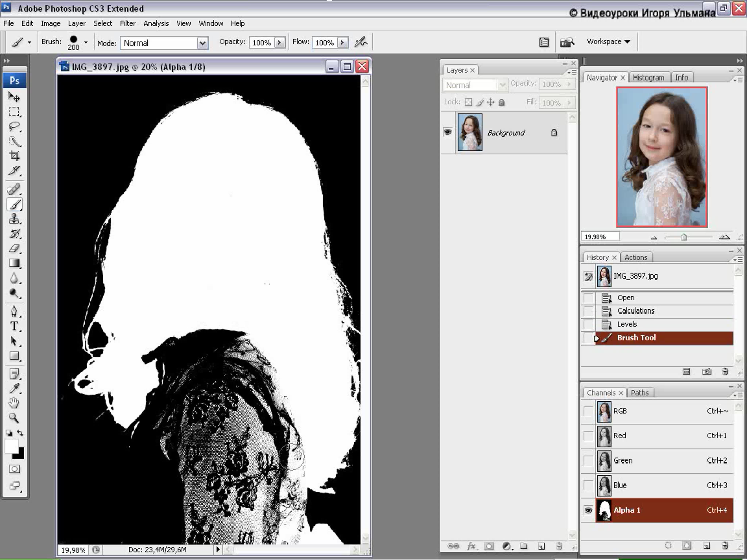
Task: Select the Clone Stamp tool
Action: 14,219
